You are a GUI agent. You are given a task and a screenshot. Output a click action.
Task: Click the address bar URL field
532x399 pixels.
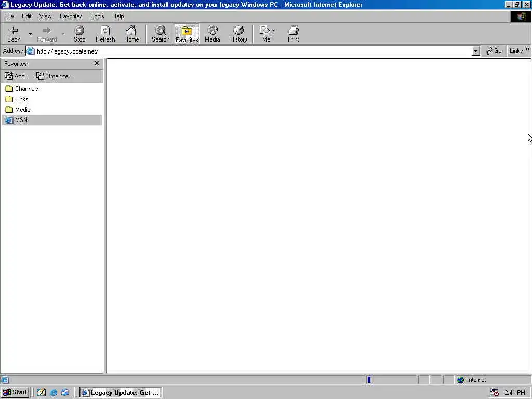[x=253, y=51]
